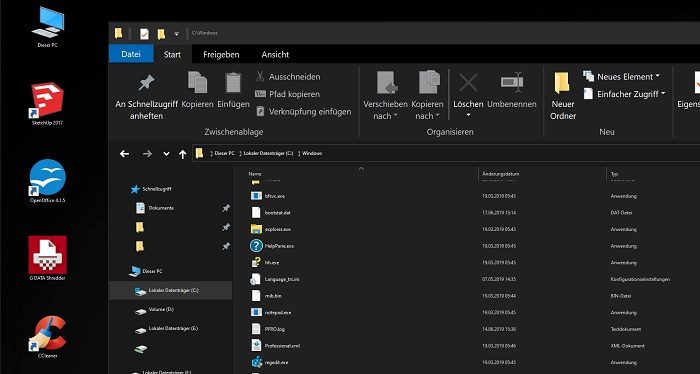Screen dimensions: 700x374
Task: Open the Datei menu tab
Action: coord(131,54)
